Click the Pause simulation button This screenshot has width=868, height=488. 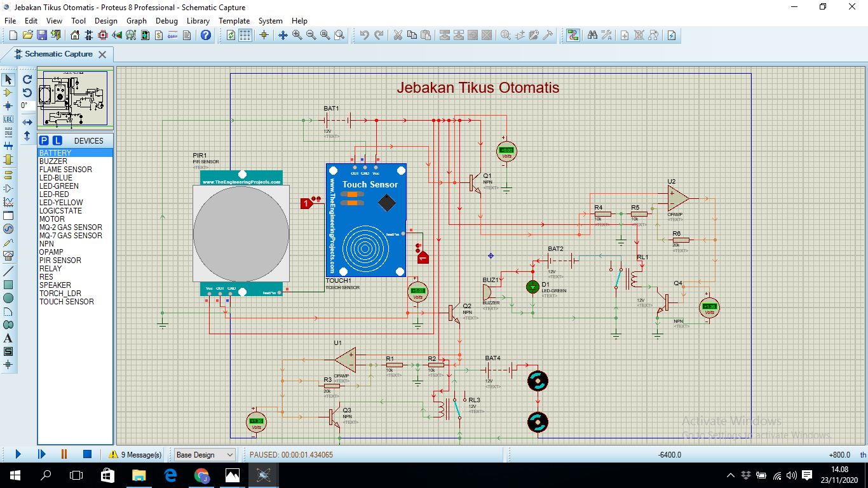[64, 454]
